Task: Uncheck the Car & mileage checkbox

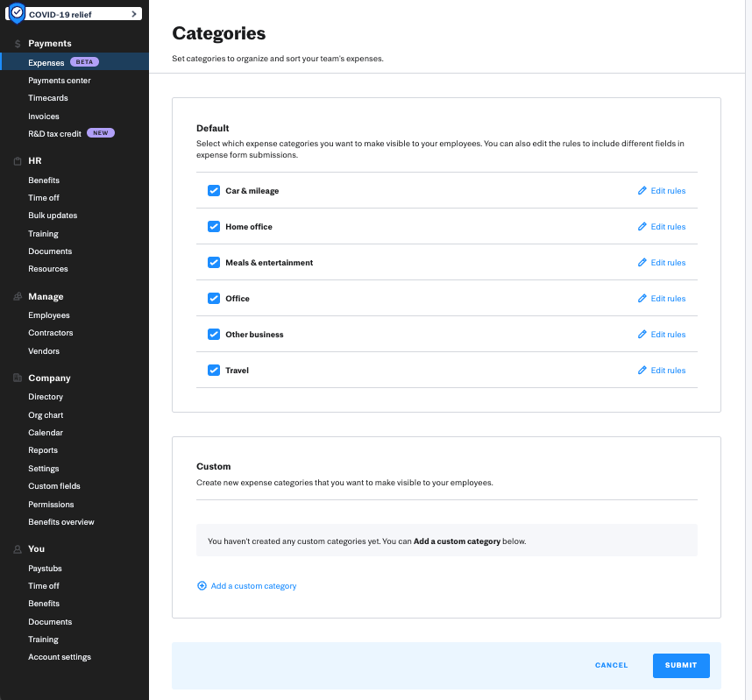Action: pos(213,191)
